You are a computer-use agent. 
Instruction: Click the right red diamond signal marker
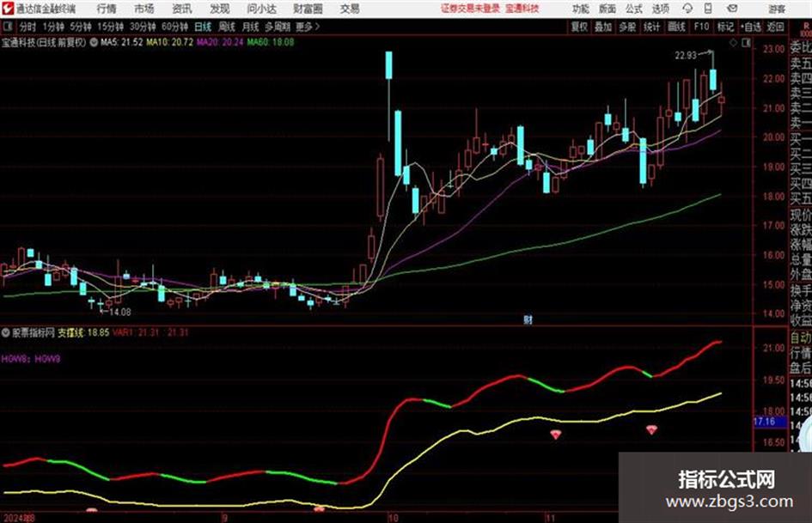click(651, 429)
